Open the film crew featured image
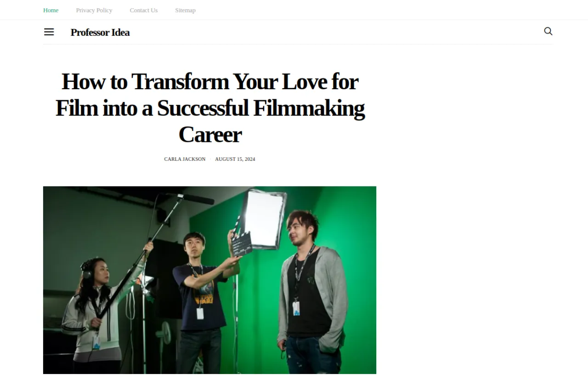This screenshot has width=588, height=392. (209, 280)
